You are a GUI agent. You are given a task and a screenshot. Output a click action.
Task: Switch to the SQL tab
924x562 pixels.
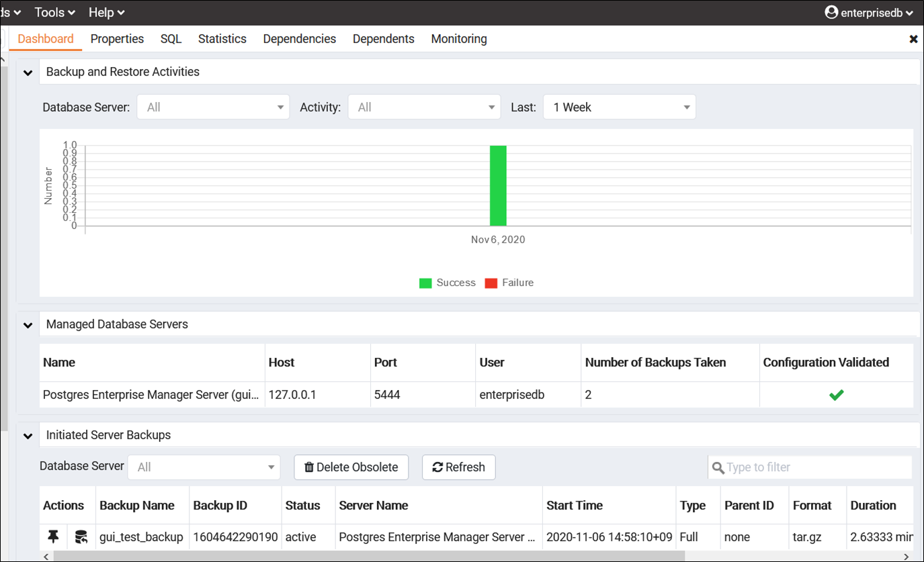(171, 39)
